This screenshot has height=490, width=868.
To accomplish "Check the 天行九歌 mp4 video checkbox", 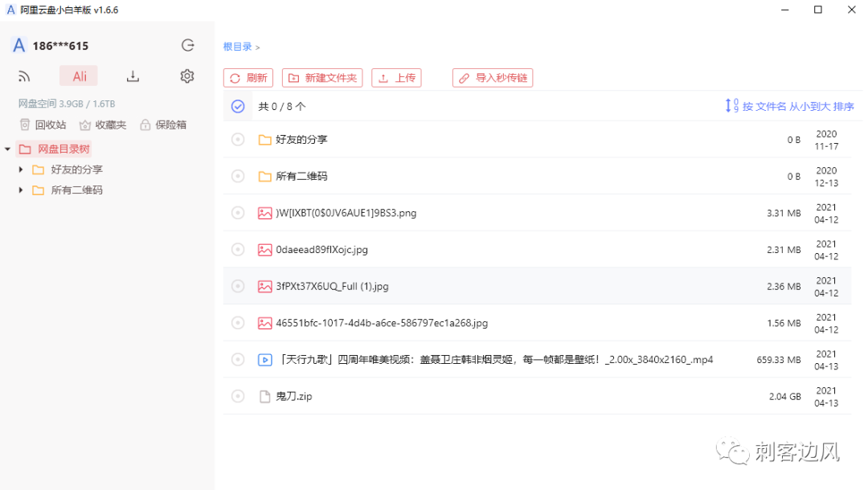I will (238, 360).
